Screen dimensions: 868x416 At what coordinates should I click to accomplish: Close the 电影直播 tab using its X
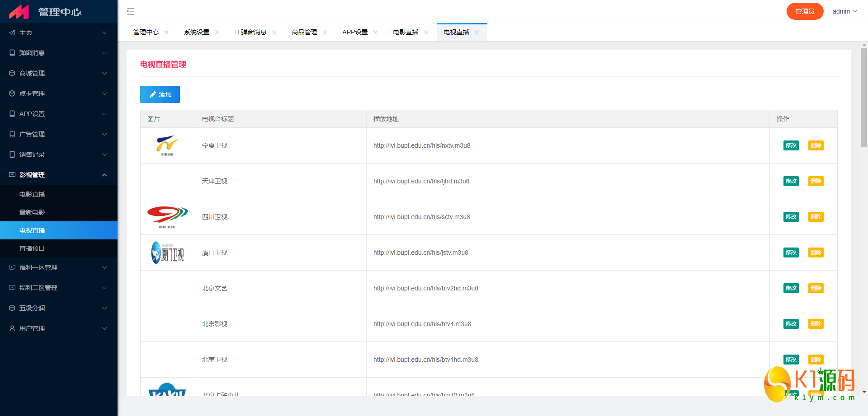[x=426, y=33]
